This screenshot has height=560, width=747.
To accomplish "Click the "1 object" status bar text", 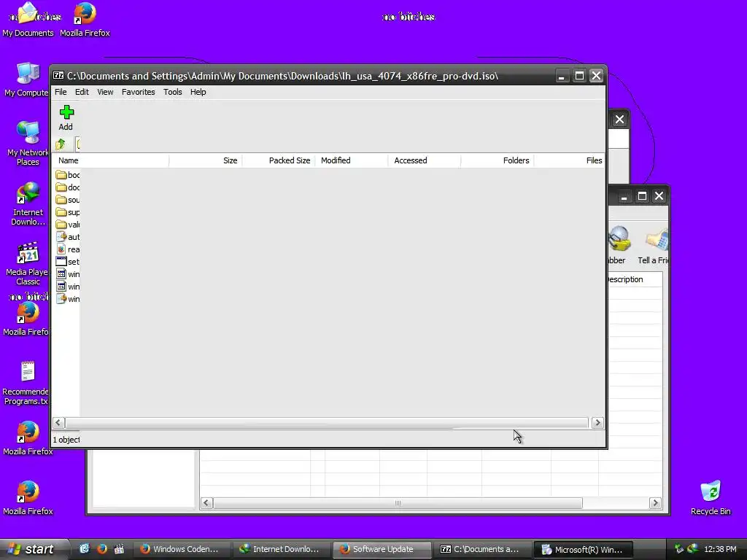I will [x=66, y=440].
